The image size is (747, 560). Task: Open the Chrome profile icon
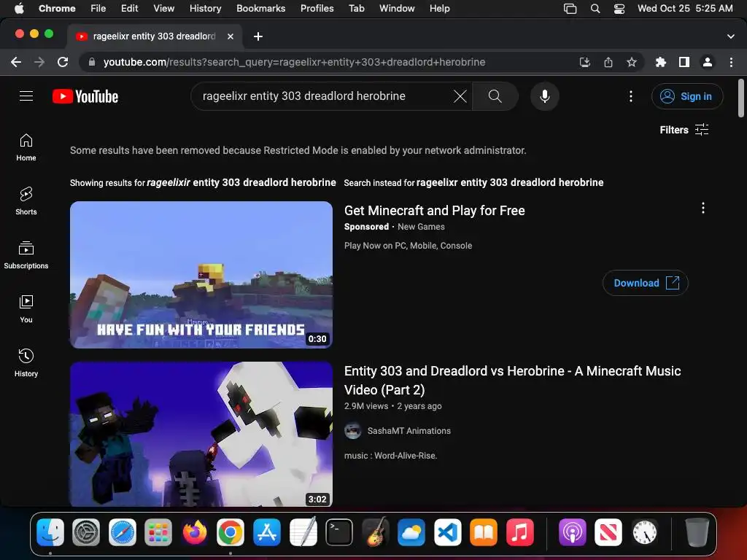tap(708, 62)
